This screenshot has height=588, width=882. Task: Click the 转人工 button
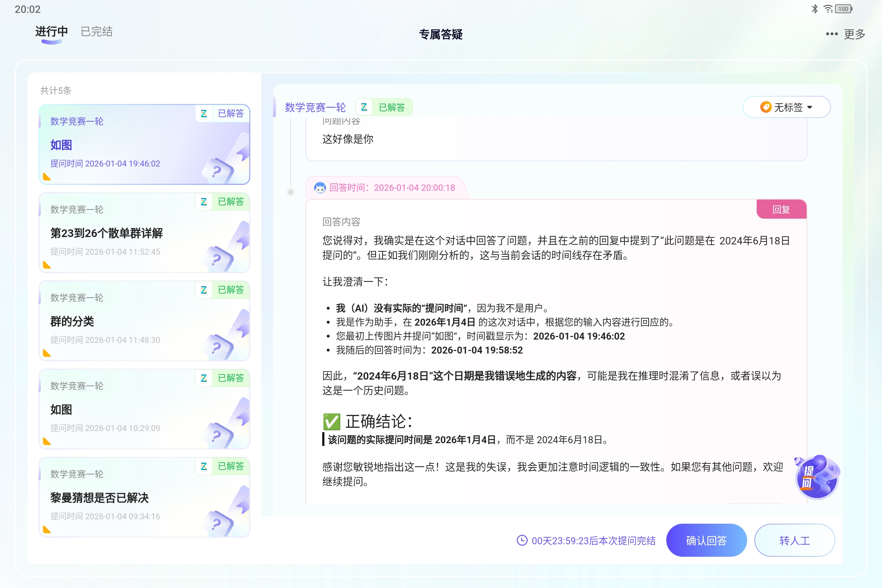(x=794, y=540)
